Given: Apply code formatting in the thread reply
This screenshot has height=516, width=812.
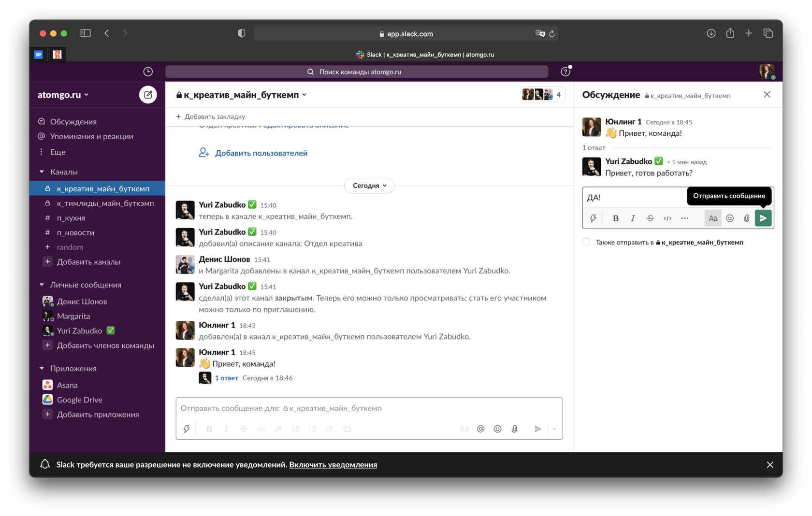Looking at the screenshot, I should [x=667, y=218].
